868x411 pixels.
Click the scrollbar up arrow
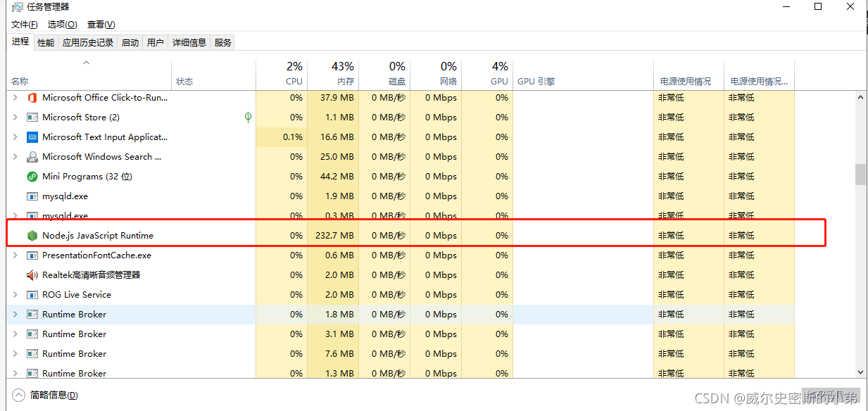(860, 97)
